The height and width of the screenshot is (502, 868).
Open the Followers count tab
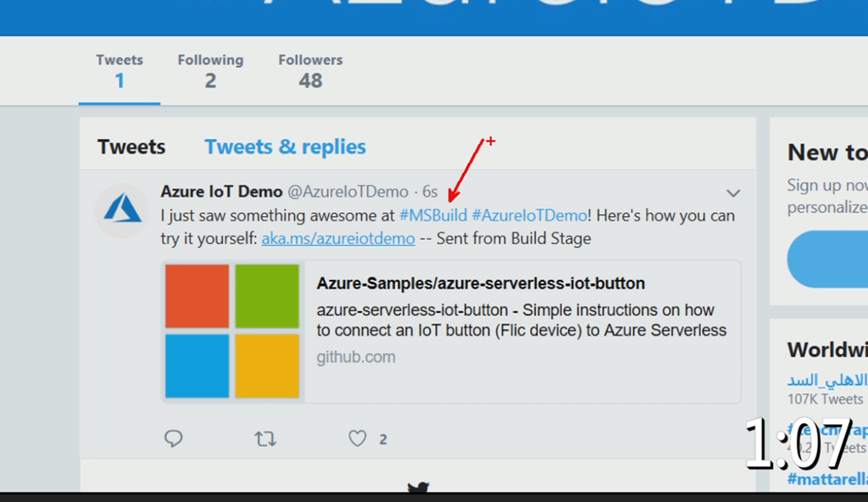[310, 71]
